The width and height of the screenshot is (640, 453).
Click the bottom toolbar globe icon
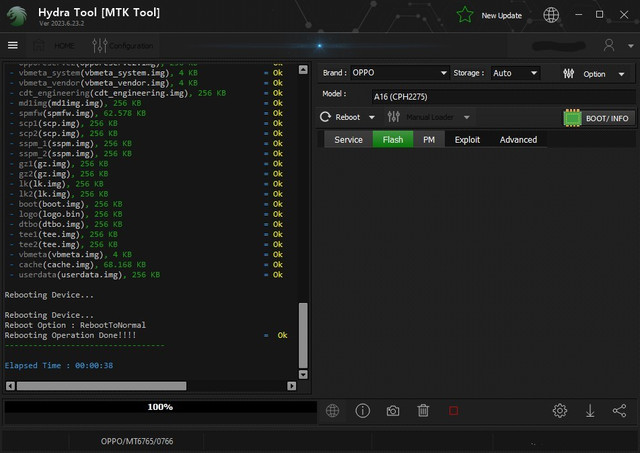332,411
